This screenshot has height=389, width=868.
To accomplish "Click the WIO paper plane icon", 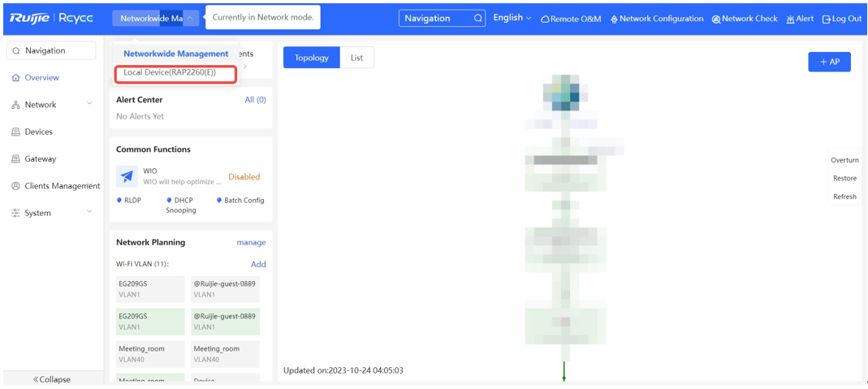I will click(127, 176).
